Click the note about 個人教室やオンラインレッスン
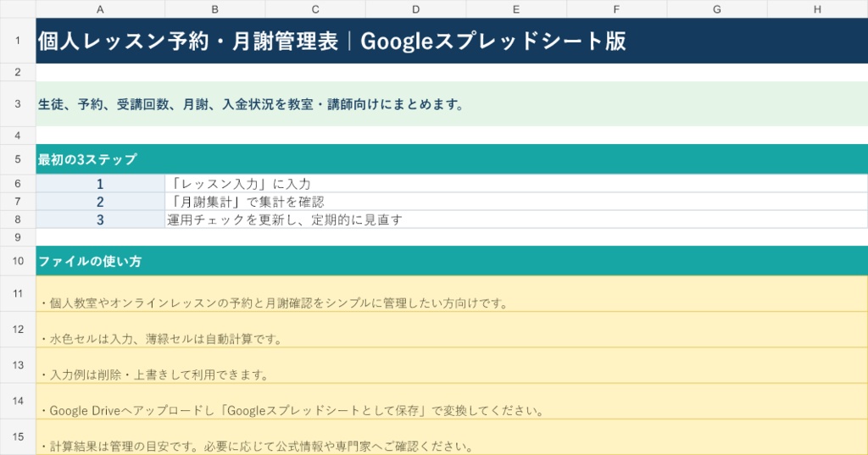The width and height of the screenshot is (868, 455). tap(452, 293)
